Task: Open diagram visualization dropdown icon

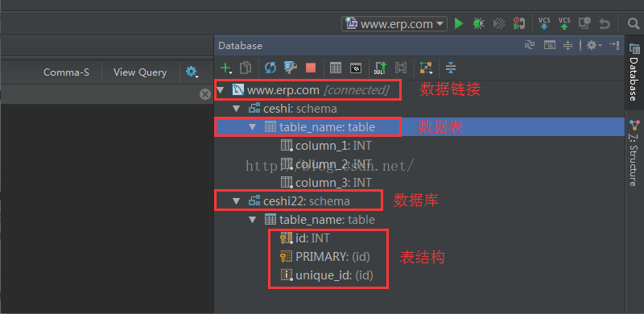Action: tap(426, 68)
